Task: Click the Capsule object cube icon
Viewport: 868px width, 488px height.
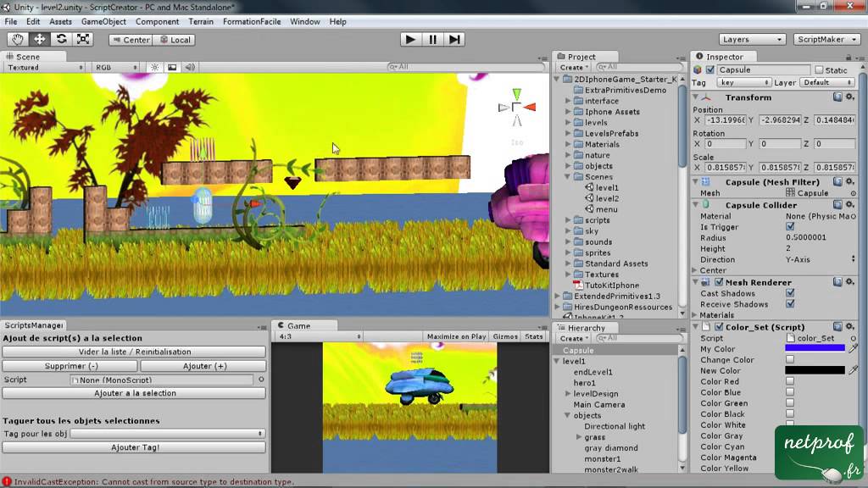Action: 698,69
